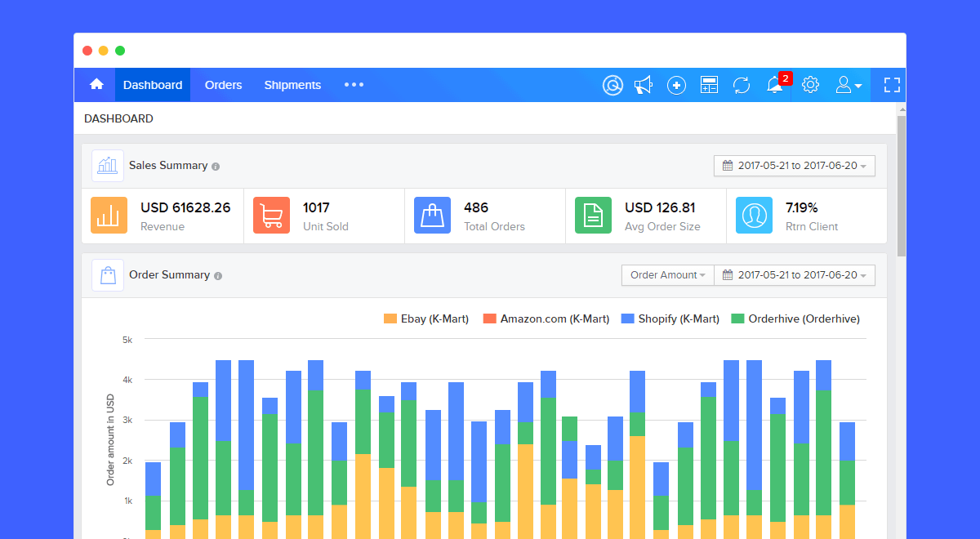Open the calculator icon in the top bar

(x=709, y=85)
